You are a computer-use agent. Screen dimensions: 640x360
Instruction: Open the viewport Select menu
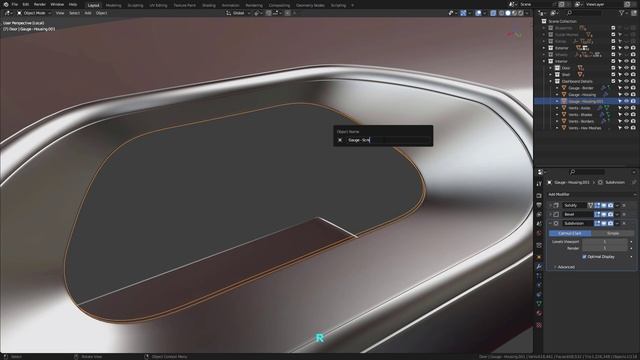tap(74, 13)
